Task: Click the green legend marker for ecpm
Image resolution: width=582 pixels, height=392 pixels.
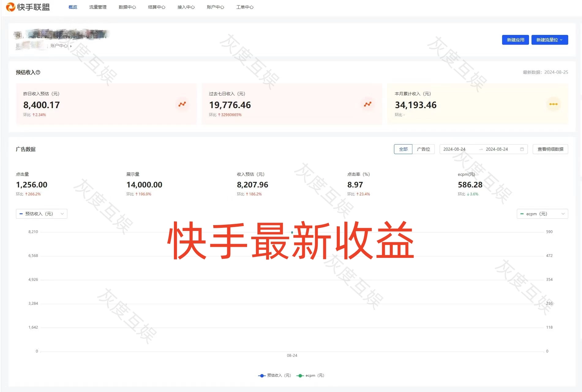Action: coord(300,375)
